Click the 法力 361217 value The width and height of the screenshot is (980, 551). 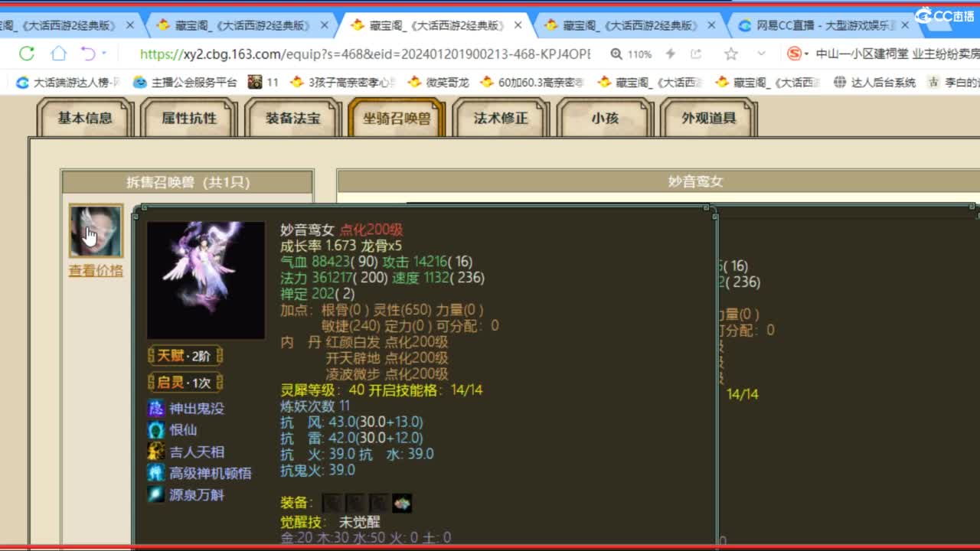[x=334, y=278]
